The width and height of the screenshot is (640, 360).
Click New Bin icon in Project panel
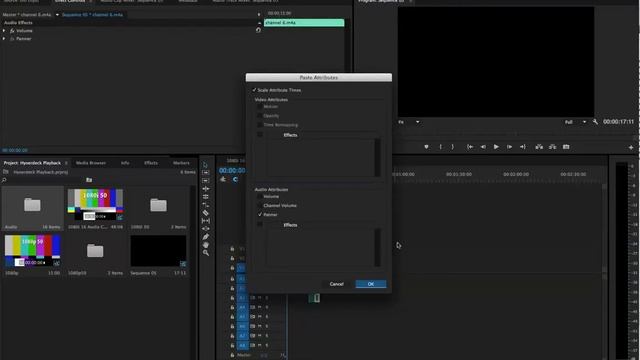pos(89,180)
